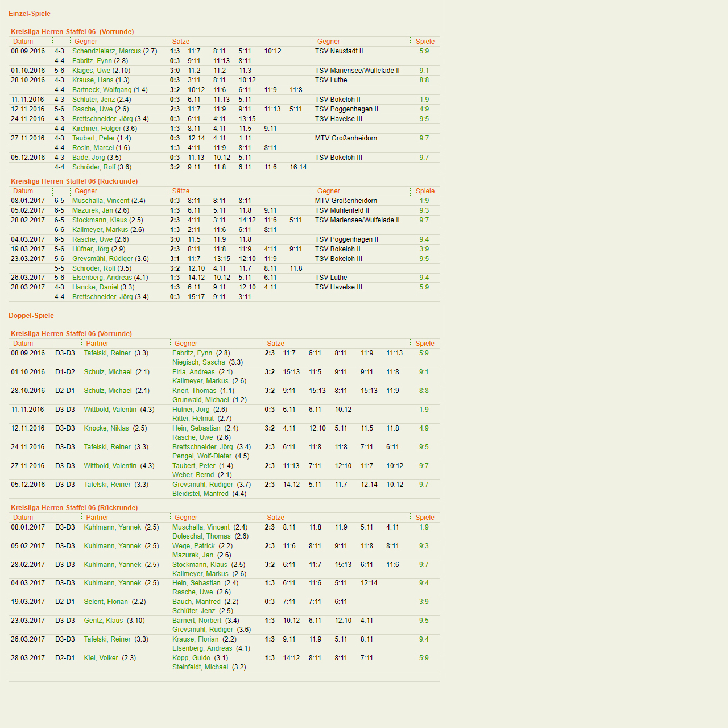Click Kopp, Guido doubles opponent
Screen dimensions: 728x728
(x=191, y=658)
